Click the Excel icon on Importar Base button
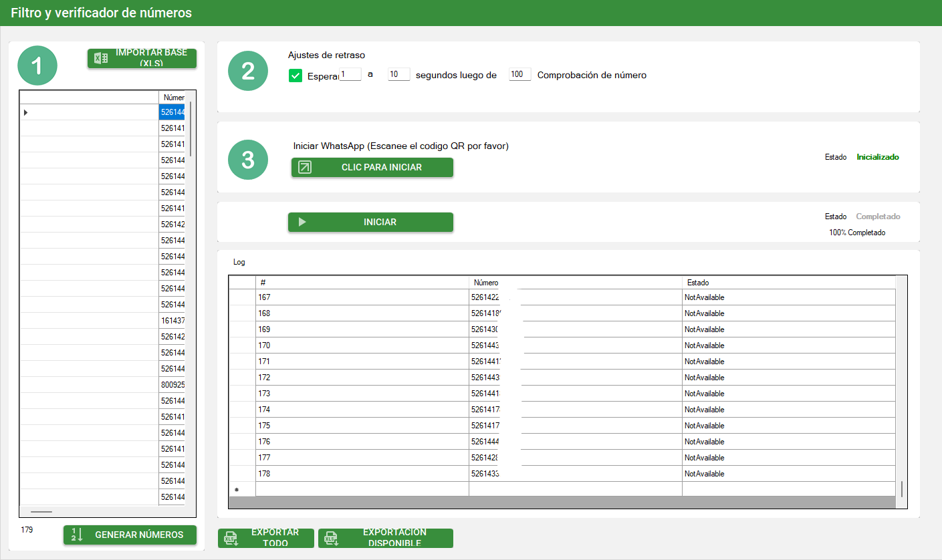The height and width of the screenshot is (560, 942). (101, 58)
